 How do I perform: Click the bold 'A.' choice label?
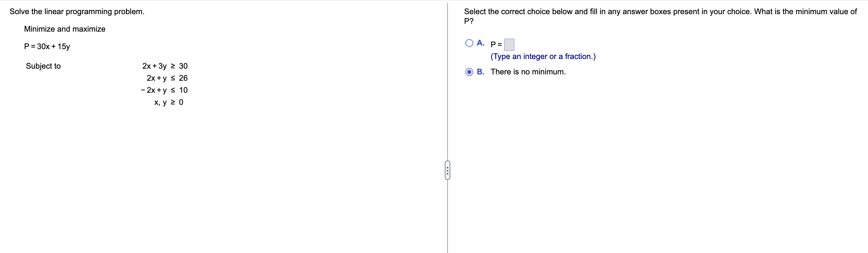tap(480, 43)
